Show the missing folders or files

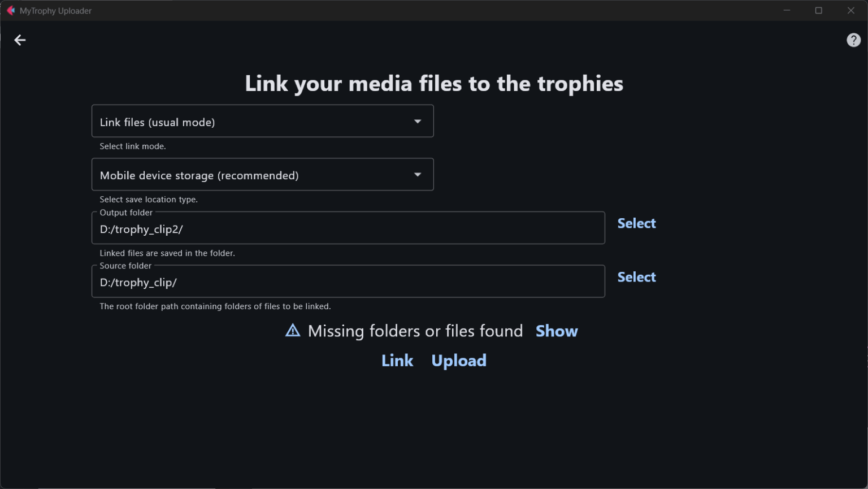pos(556,331)
